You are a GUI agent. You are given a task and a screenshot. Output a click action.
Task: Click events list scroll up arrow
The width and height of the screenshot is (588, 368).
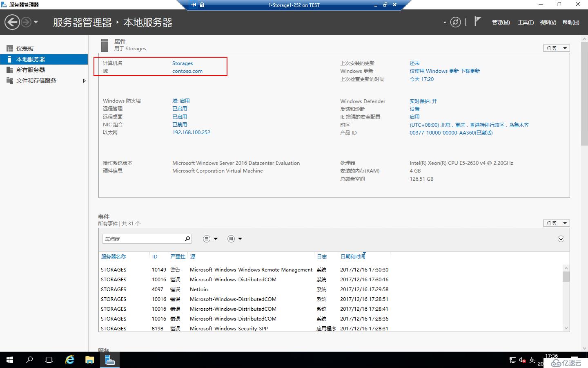coord(566,268)
